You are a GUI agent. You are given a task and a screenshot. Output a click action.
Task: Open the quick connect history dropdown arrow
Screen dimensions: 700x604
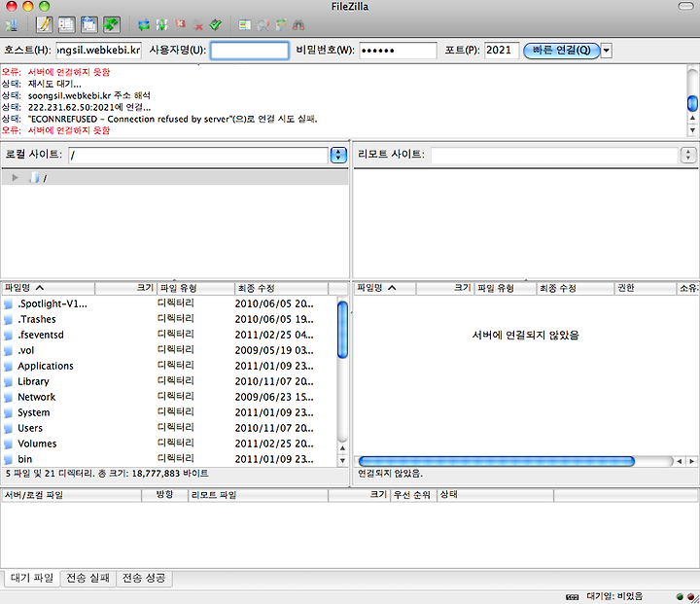tap(607, 50)
